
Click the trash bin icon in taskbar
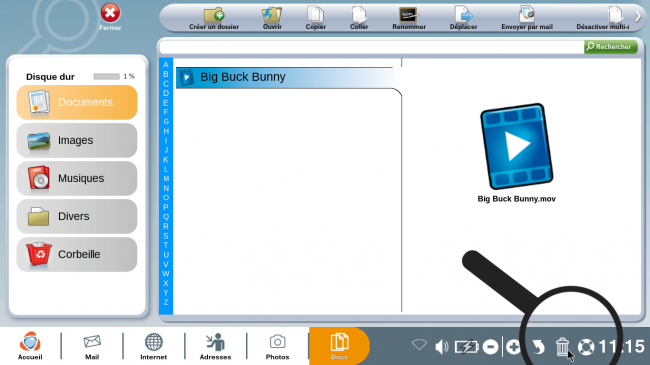pyautogui.click(x=562, y=346)
